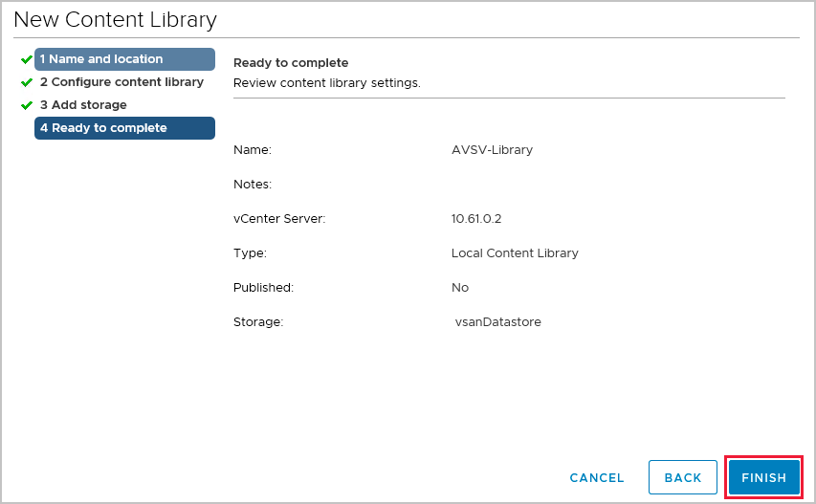Click the Local Content Library type value
Image resolution: width=816 pixels, height=504 pixels.
click(515, 253)
